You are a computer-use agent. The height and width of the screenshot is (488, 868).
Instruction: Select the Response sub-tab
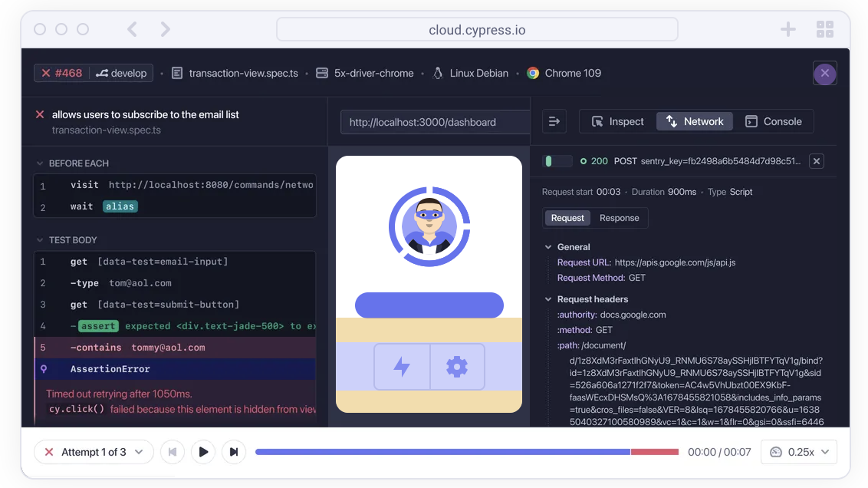coord(619,218)
